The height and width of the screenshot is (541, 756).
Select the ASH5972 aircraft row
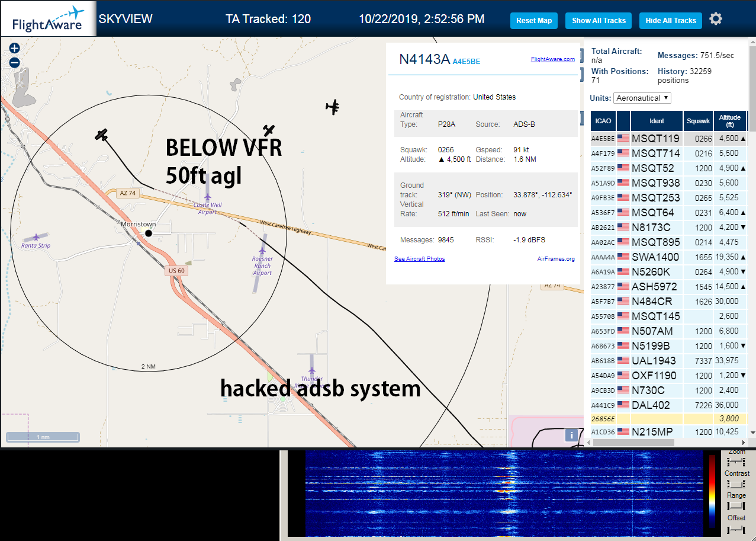click(669, 287)
